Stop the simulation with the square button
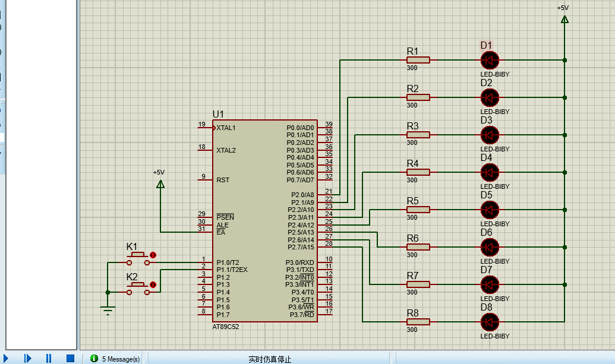Image resolution: width=615 pixels, height=364 pixels. click(x=70, y=358)
